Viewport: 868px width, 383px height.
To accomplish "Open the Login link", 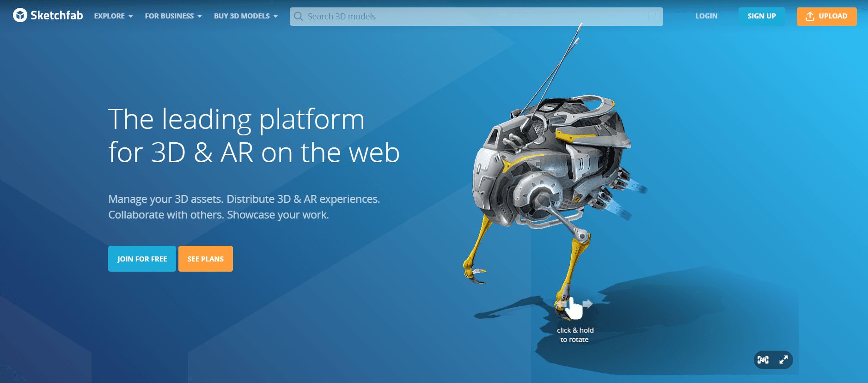I will pos(706,16).
